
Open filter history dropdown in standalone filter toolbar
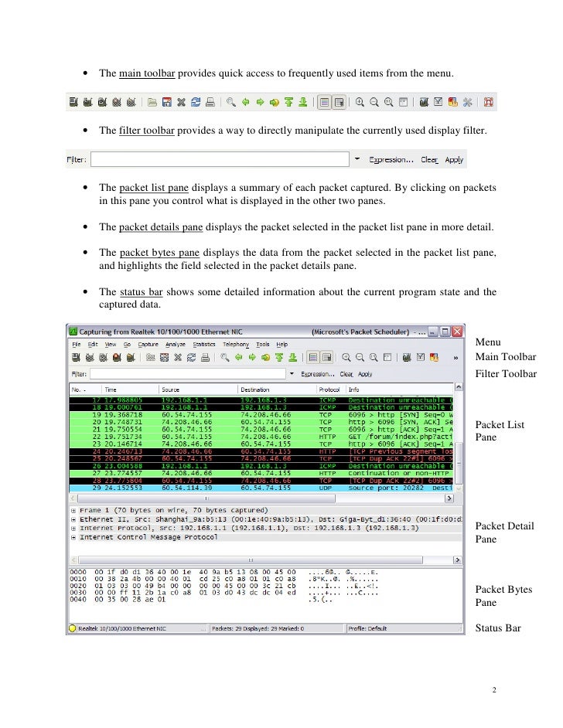pos(357,158)
